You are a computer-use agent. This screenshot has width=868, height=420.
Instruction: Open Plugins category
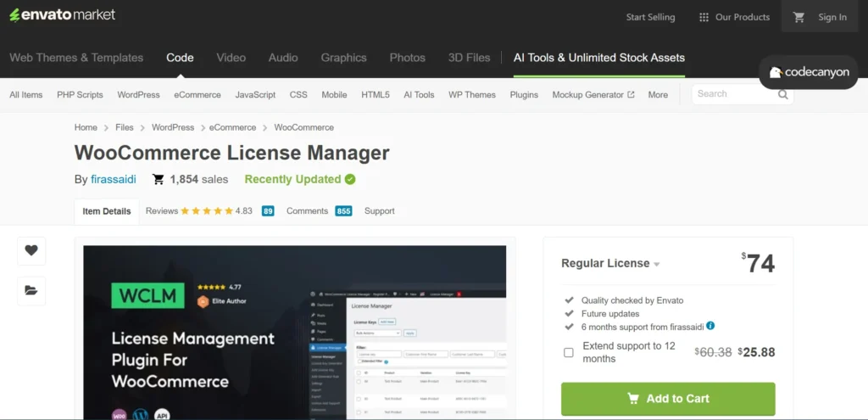point(524,95)
